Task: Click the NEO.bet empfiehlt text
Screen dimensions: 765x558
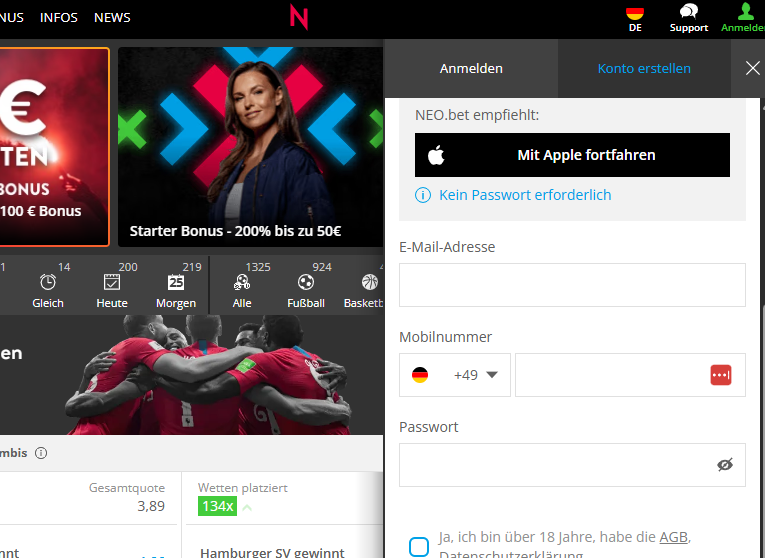Action: pyautogui.click(x=477, y=115)
